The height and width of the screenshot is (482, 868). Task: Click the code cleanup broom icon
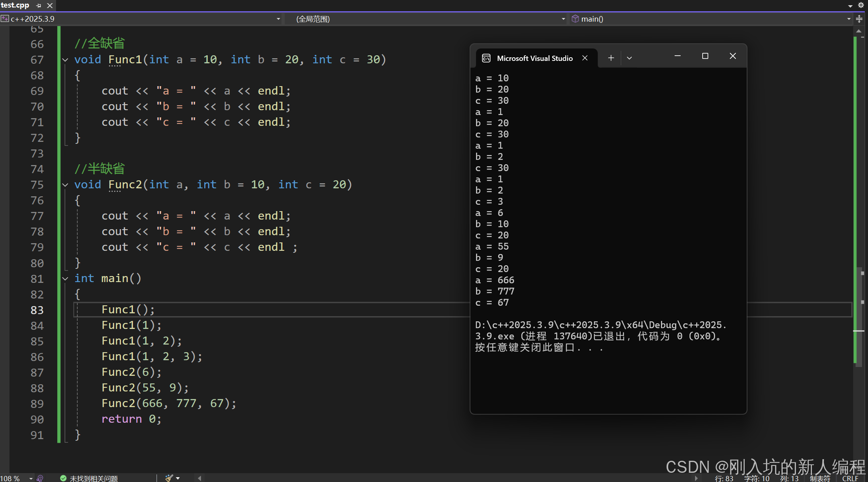[169, 478]
